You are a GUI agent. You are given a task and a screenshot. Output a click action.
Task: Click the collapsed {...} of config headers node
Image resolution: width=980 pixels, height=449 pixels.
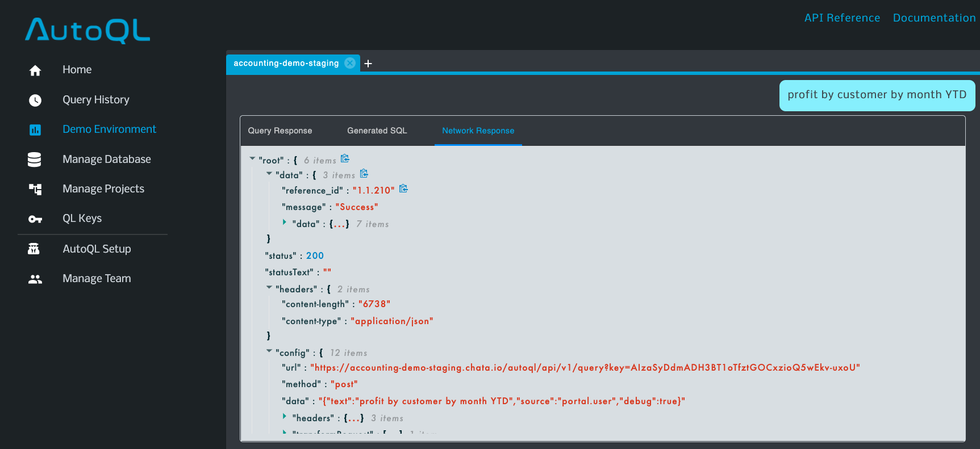click(x=354, y=418)
